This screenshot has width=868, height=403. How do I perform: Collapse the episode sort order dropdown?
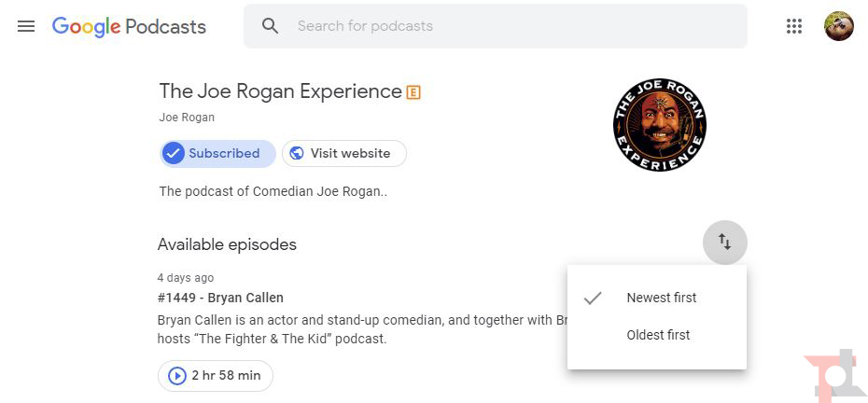tap(724, 243)
